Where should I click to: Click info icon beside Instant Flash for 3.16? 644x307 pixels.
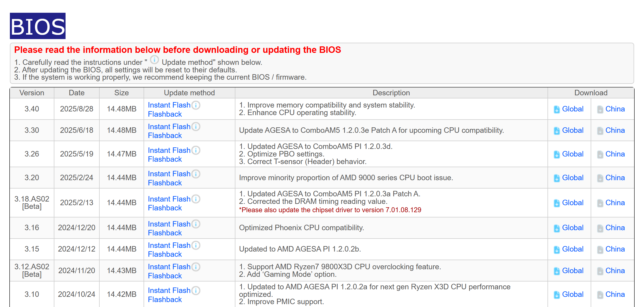tap(196, 224)
